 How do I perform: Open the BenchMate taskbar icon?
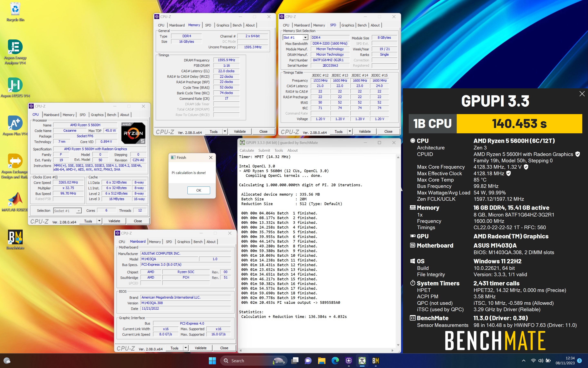[x=376, y=361]
